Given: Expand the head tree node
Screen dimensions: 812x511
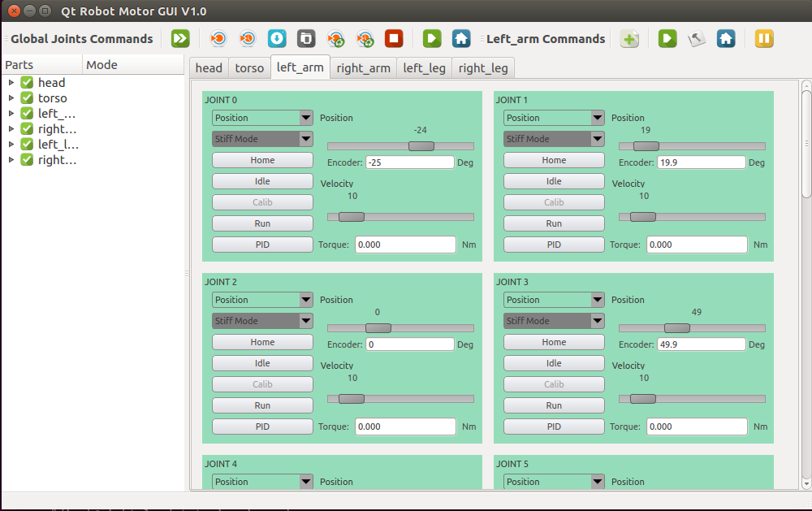Looking at the screenshot, I should point(11,83).
